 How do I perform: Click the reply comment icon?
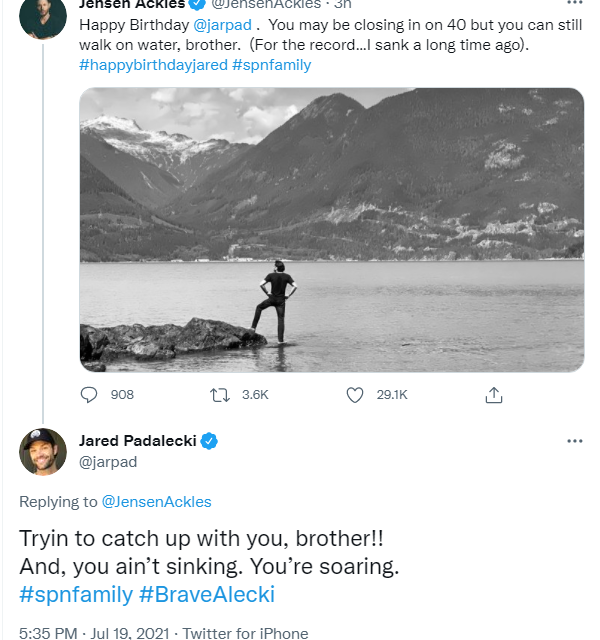pos(88,395)
